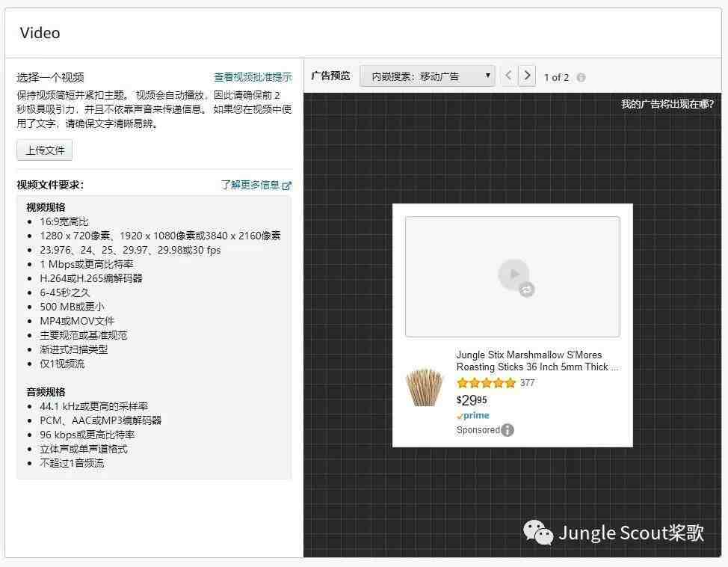Click the replay badge on video placeholder
Image resolution: width=728 pixels, height=567 pixels.
click(x=526, y=289)
